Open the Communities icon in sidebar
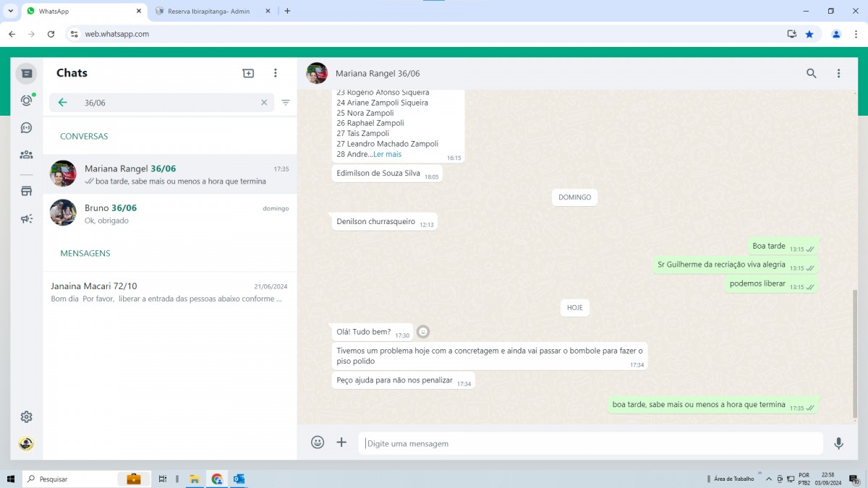 pos(27,155)
